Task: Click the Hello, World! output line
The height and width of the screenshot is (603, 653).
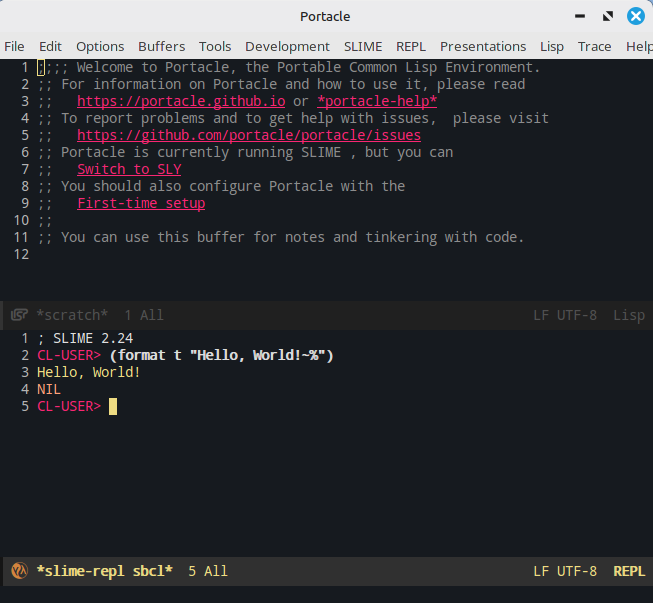Action: click(88, 372)
